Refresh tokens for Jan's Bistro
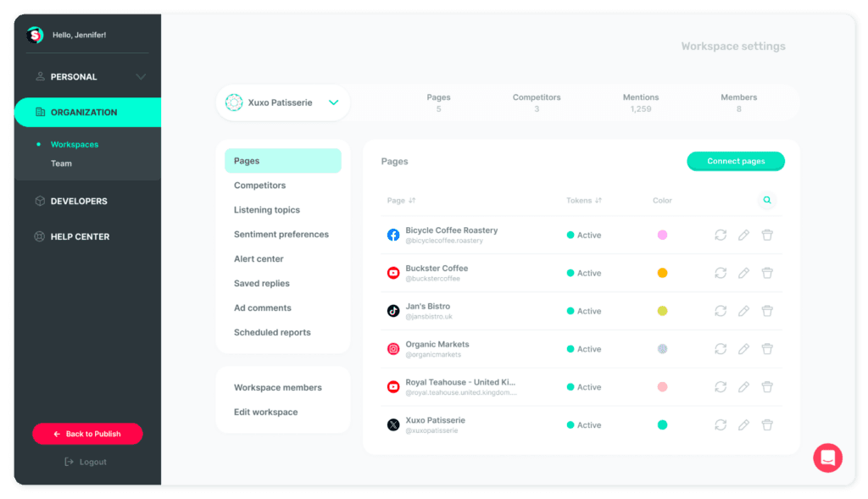The width and height of the screenshot is (868, 499). coord(721,311)
